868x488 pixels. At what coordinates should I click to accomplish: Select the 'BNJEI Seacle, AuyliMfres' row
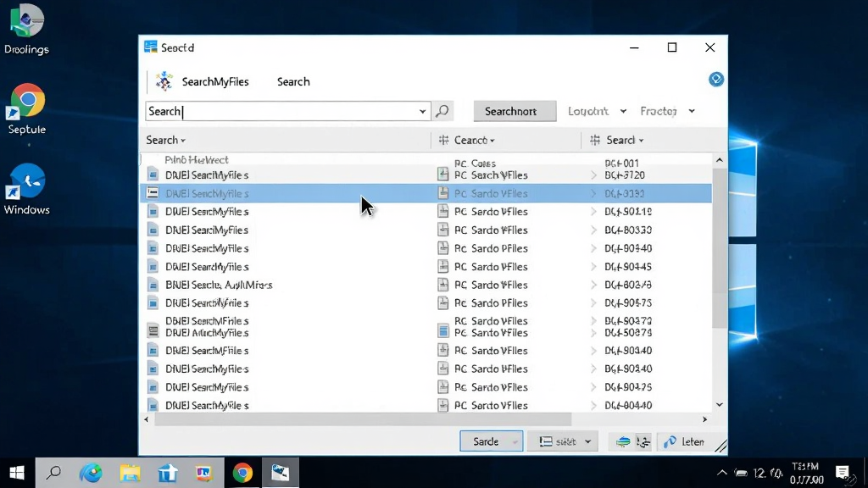pyautogui.click(x=426, y=285)
